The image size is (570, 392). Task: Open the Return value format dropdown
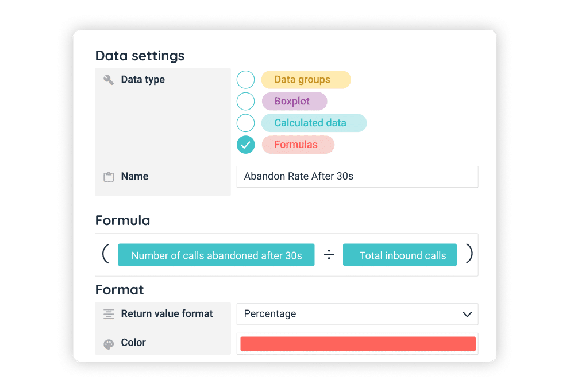(x=357, y=314)
